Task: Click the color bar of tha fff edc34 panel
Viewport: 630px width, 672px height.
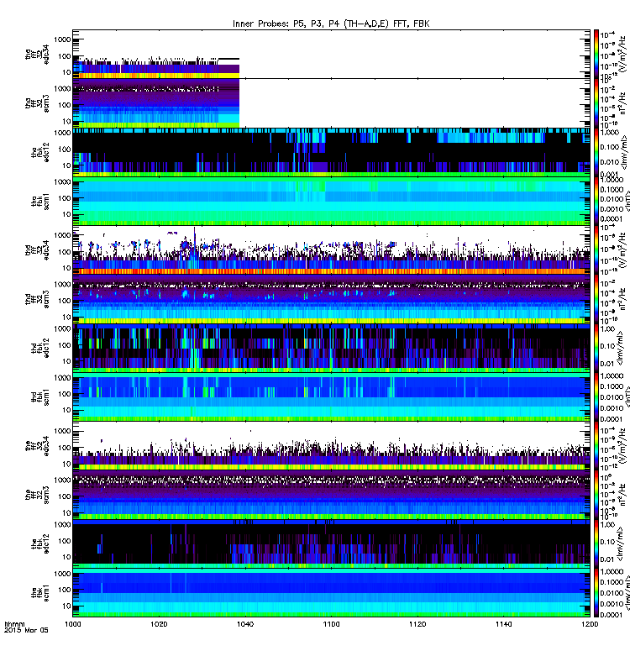Action: (596, 54)
